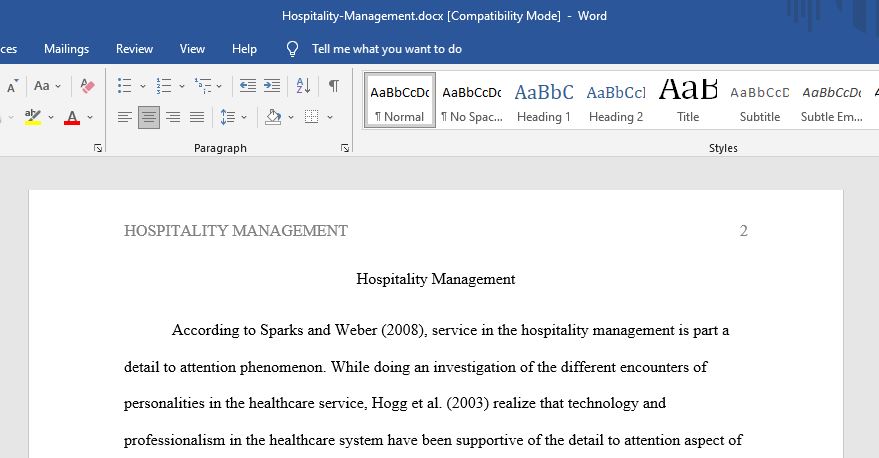879x458 pixels.
Task: Apply the Subtitle style
Action: 760,101
